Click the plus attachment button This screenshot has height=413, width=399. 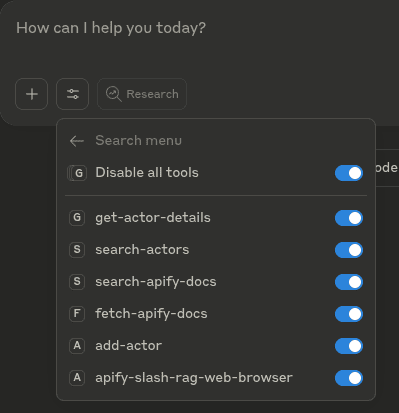click(x=32, y=94)
